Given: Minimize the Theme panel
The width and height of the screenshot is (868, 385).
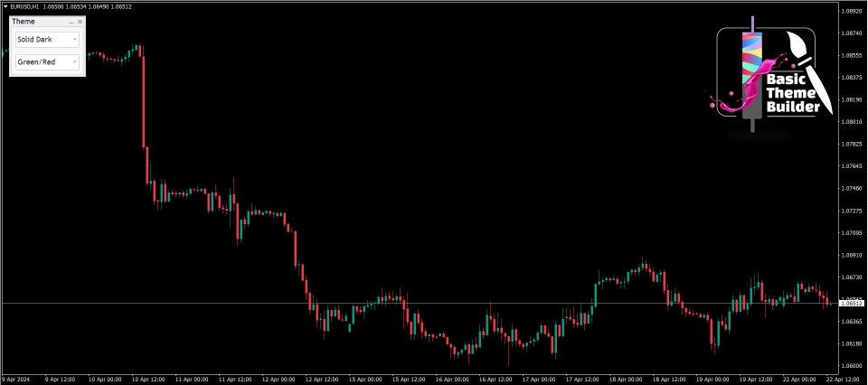Looking at the screenshot, I should click(71, 22).
